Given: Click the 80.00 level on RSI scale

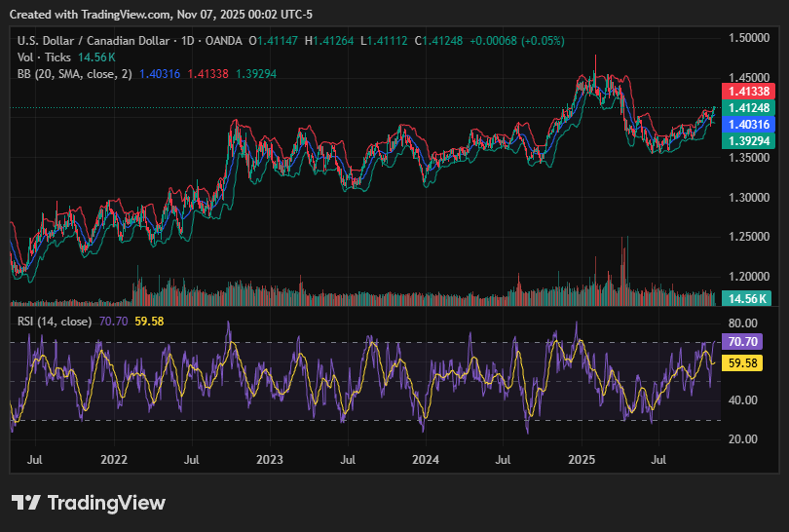Looking at the screenshot, I should [x=743, y=323].
